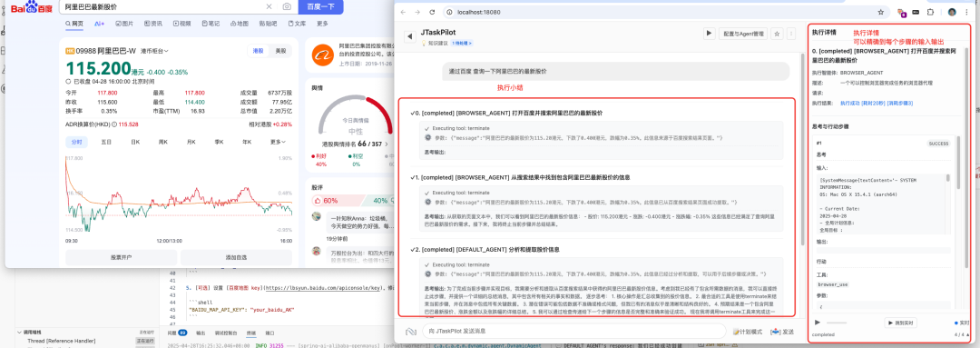Collapse sidebar with JTaskPilot back arrow
Viewport: 980px width, 348px height.
point(410,36)
